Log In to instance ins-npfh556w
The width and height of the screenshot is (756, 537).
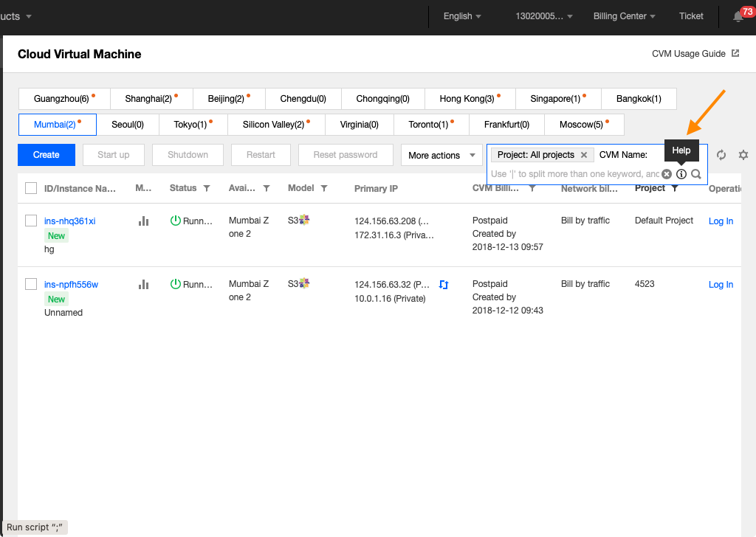pyautogui.click(x=721, y=285)
